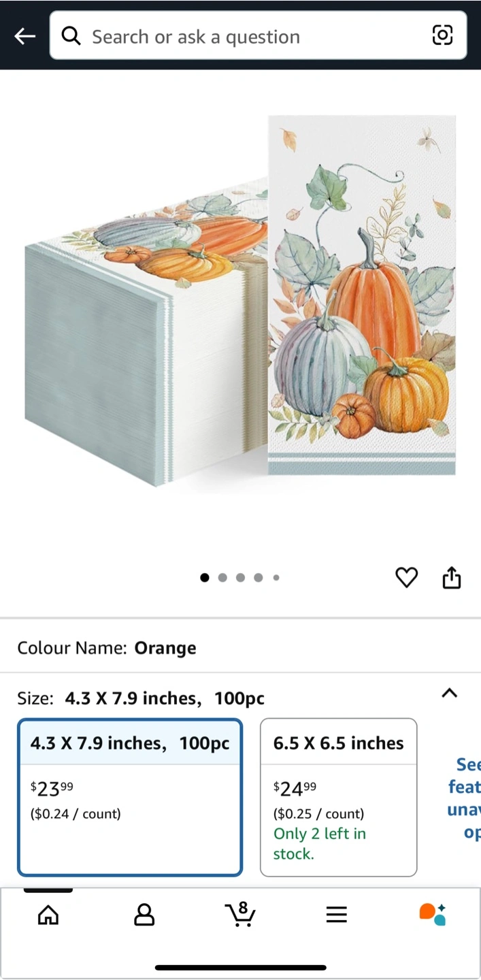
Task: Collapse the Size options chevron
Action: tap(449, 693)
